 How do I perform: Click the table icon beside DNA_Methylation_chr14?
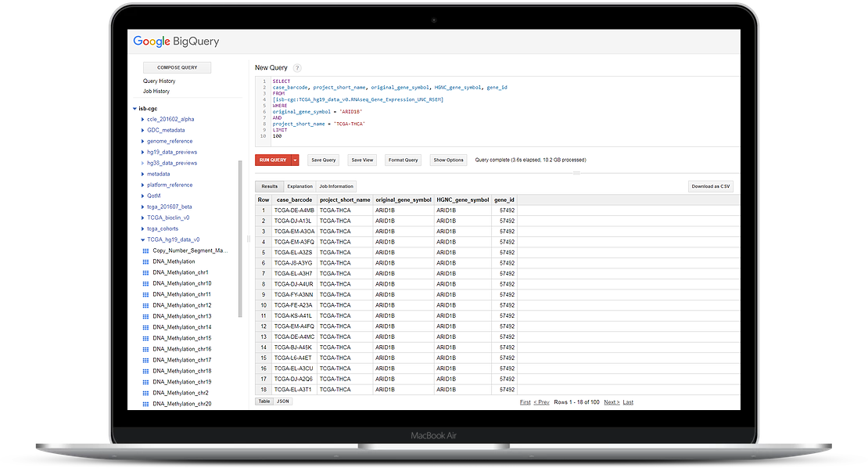145,327
